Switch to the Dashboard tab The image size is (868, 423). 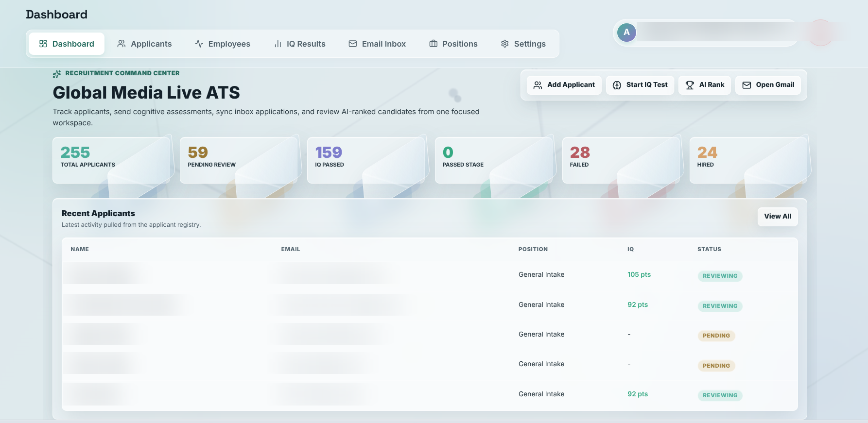pyautogui.click(x=67, y=44)
